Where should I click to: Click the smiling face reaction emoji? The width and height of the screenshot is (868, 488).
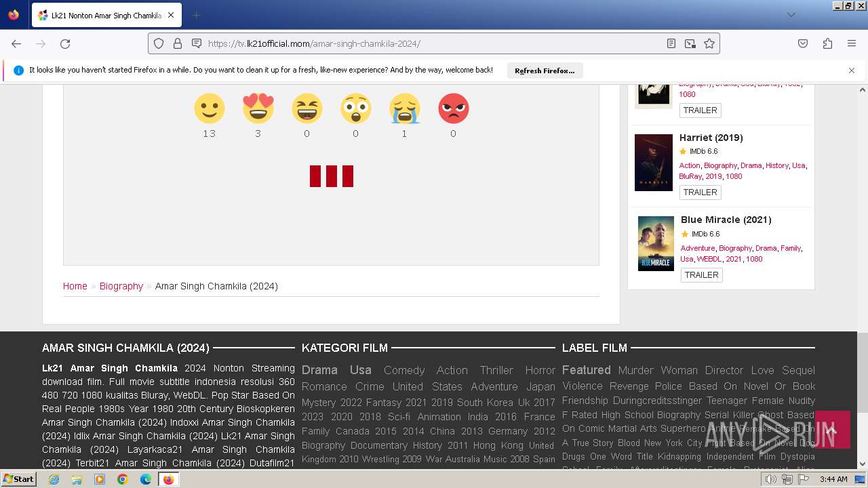click(209, 108)
